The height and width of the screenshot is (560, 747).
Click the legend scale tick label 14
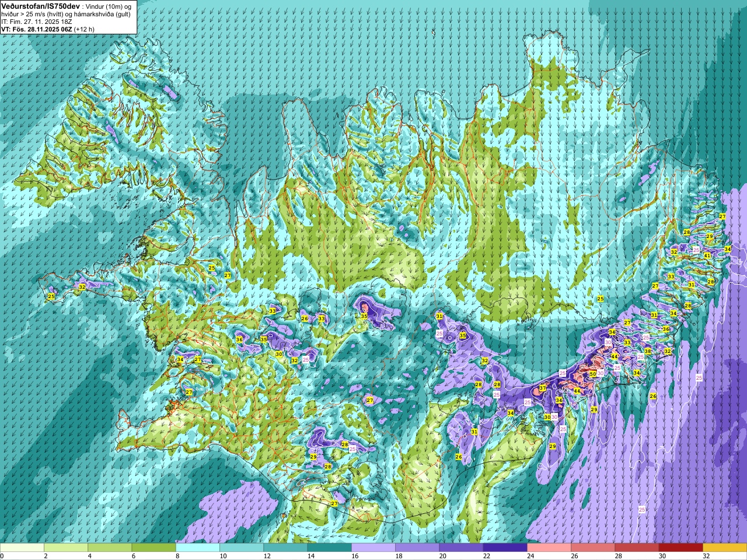tap(311, 556)
